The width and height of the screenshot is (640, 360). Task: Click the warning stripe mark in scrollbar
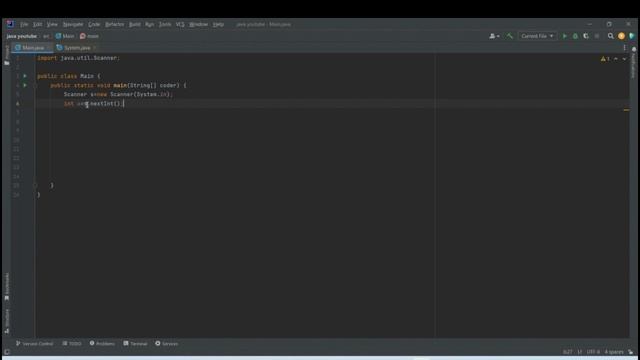point(626,110)
